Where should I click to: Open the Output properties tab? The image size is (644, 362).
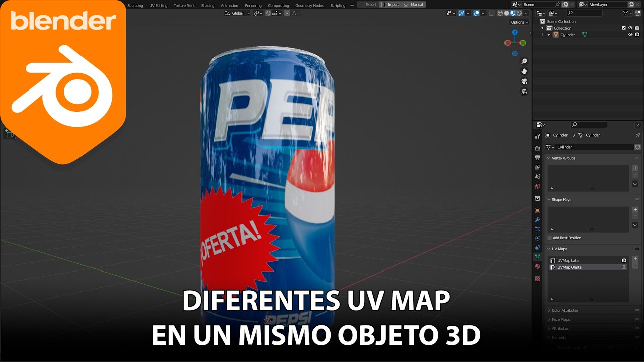[x=537, y=158]
